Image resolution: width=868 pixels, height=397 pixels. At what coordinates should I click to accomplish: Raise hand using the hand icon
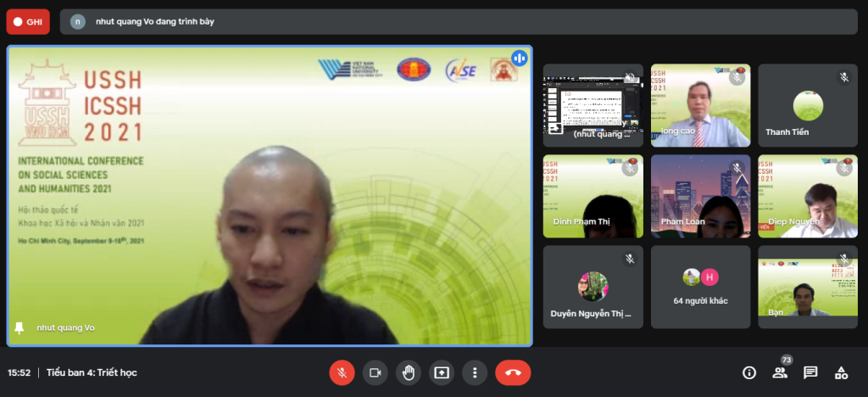click(409, 372)
